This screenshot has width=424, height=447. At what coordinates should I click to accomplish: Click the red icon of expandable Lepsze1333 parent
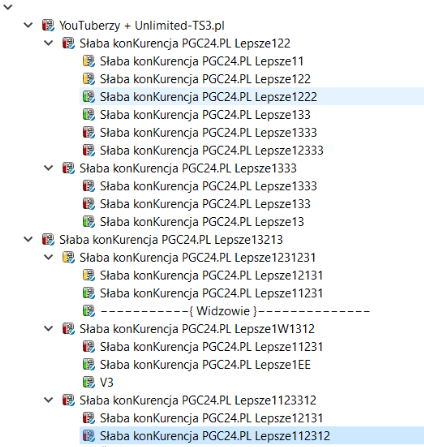pos(68,168)
